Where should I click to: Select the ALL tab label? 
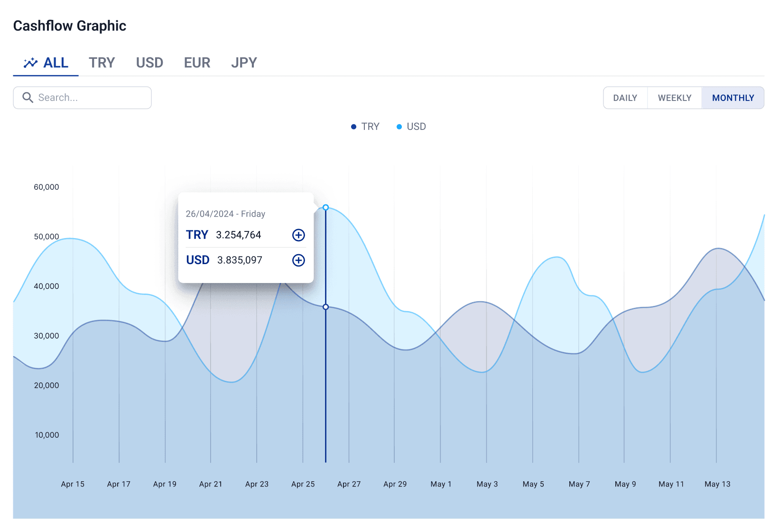[56, 63]
